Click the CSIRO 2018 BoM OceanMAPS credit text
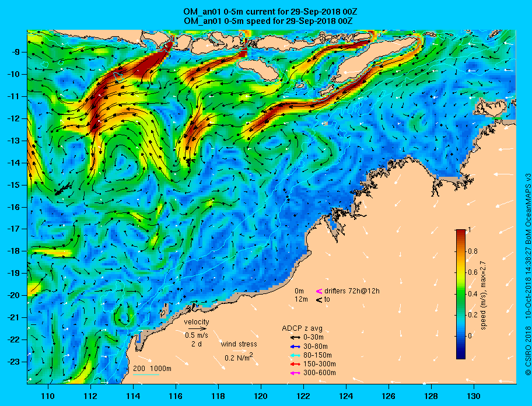 [x=527, y=275]
